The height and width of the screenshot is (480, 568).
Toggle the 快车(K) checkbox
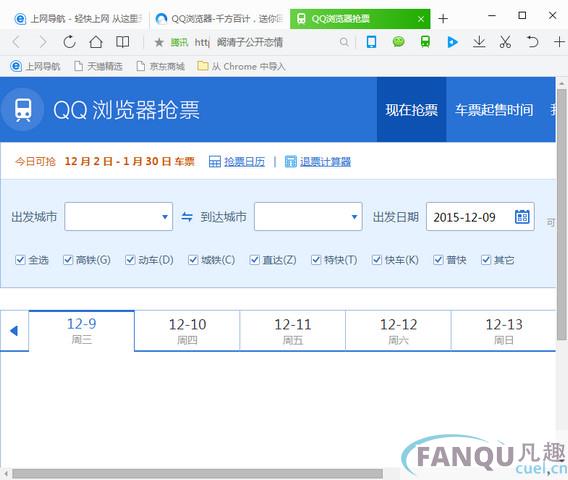click(x=377, y=260)
